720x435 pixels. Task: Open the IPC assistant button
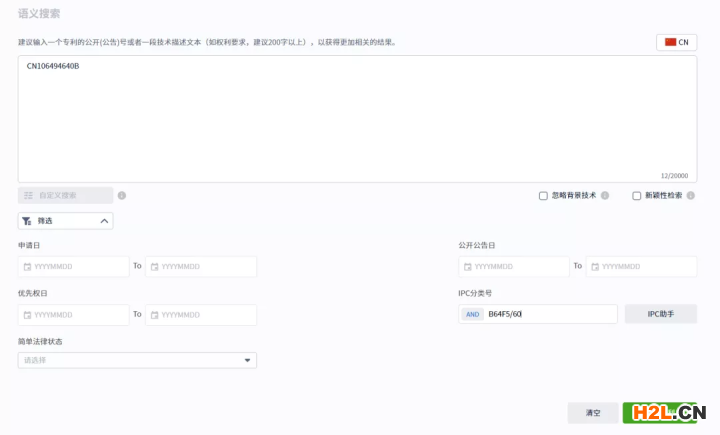(x=661, y=314)
